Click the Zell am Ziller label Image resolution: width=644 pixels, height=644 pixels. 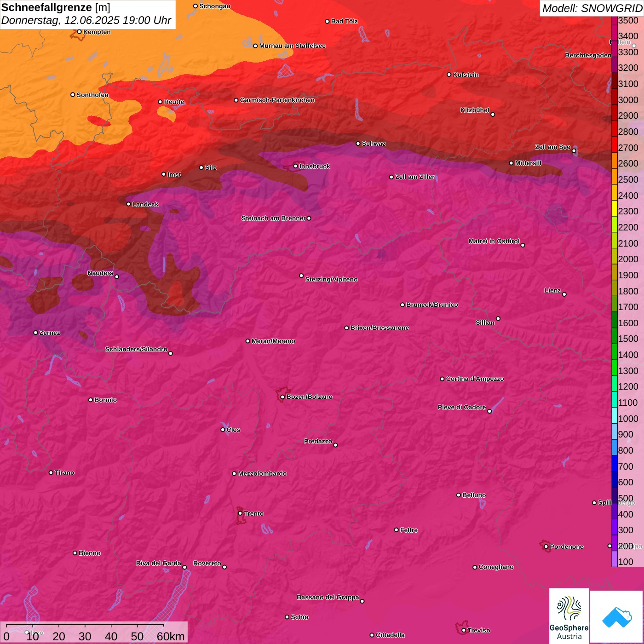[x=414, y=177]
